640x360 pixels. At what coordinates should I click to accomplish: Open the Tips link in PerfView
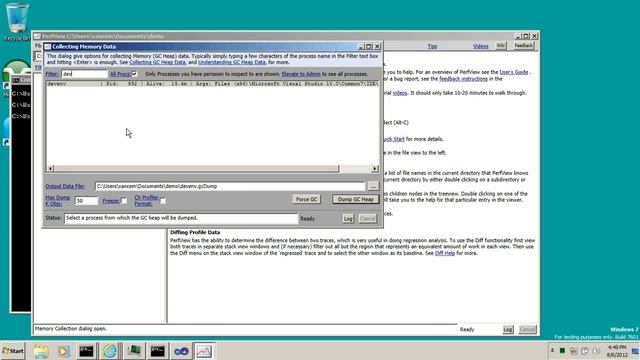(432, 46)
